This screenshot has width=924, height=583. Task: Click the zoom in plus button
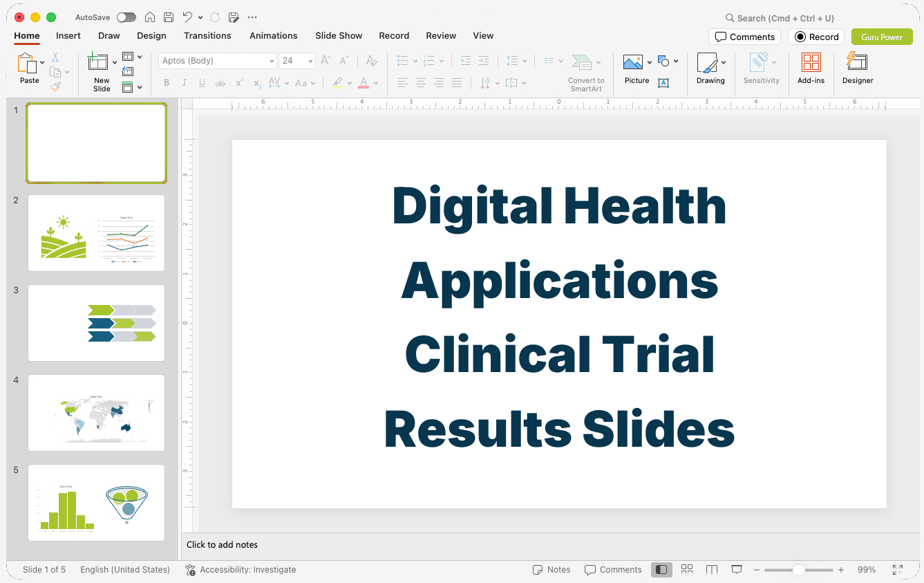(x=841, y=570)
